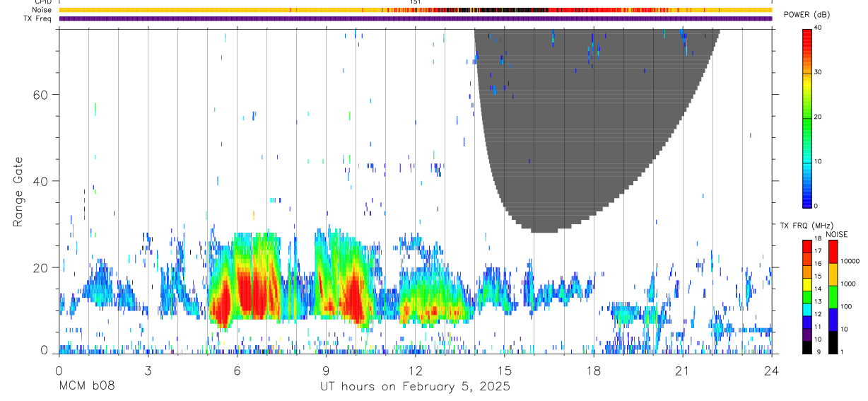The image size is (868, 401).
Task: Pick the red top swatch of the NOISE legend
Action: pos(833,252)
